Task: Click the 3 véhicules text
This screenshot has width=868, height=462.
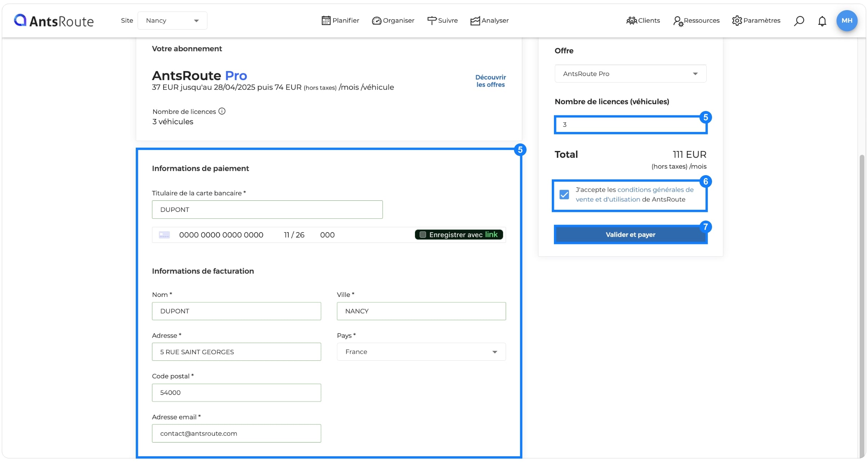Action: pyautogui.click(x=173, y=122)
